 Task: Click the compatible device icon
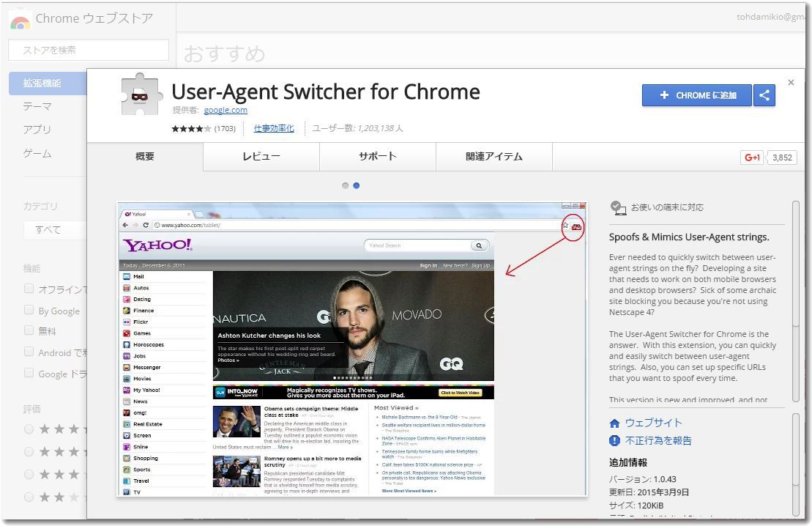(x=618, y=208)
